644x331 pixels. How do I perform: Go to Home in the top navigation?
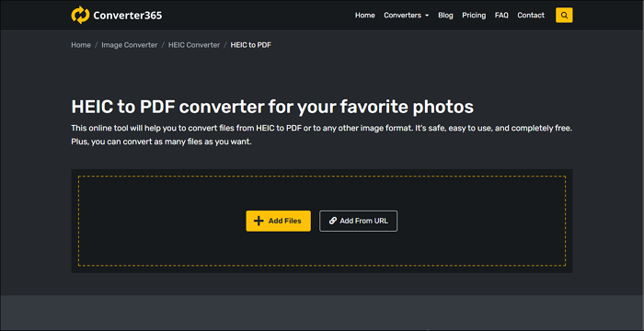364,16
